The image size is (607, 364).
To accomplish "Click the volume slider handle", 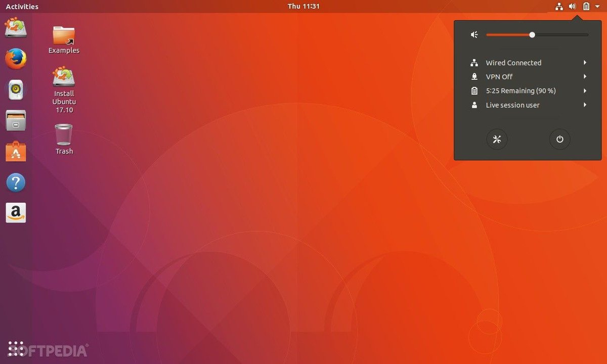I will click(532, 34).
